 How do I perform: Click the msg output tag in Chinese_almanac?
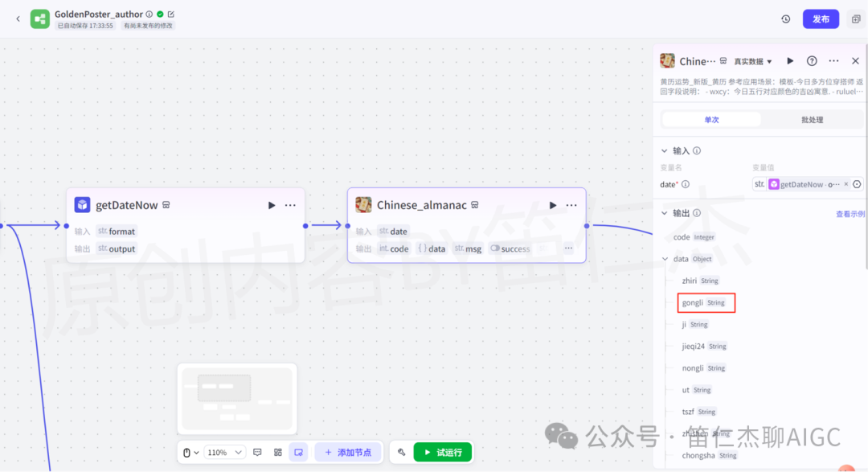click(x=468, y=248)
